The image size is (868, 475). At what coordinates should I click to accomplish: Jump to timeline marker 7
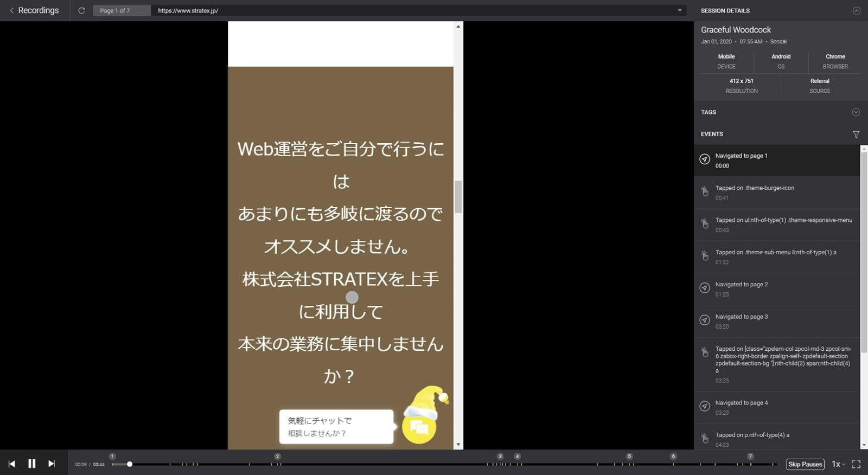coord(750,457)
